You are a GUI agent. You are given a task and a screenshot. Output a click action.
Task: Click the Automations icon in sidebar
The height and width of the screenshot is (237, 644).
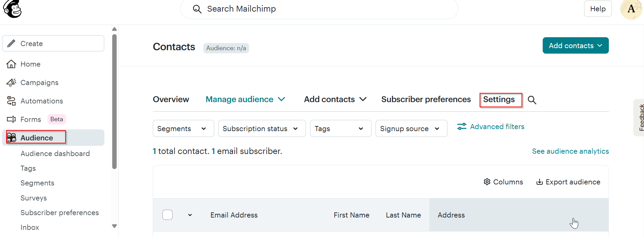11,101
